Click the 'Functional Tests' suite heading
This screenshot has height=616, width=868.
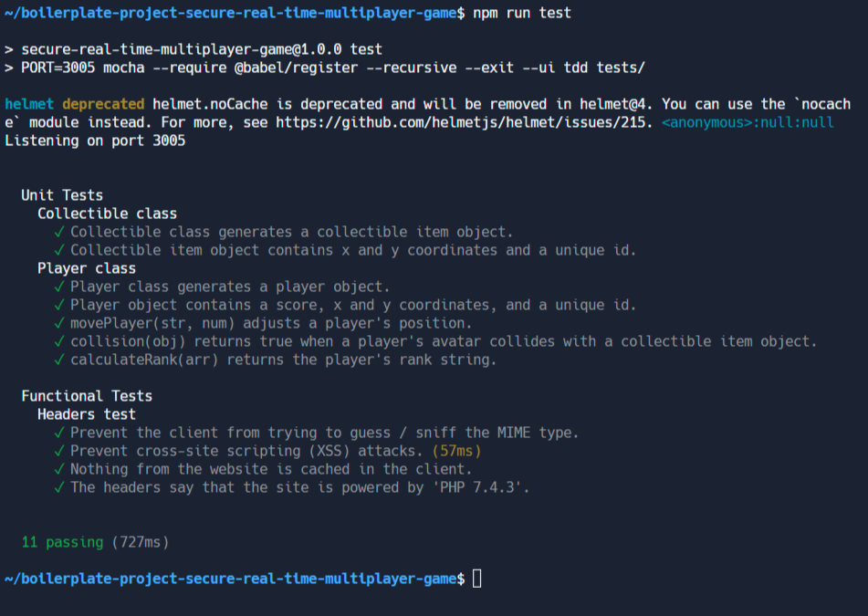[x=87, y=396]
